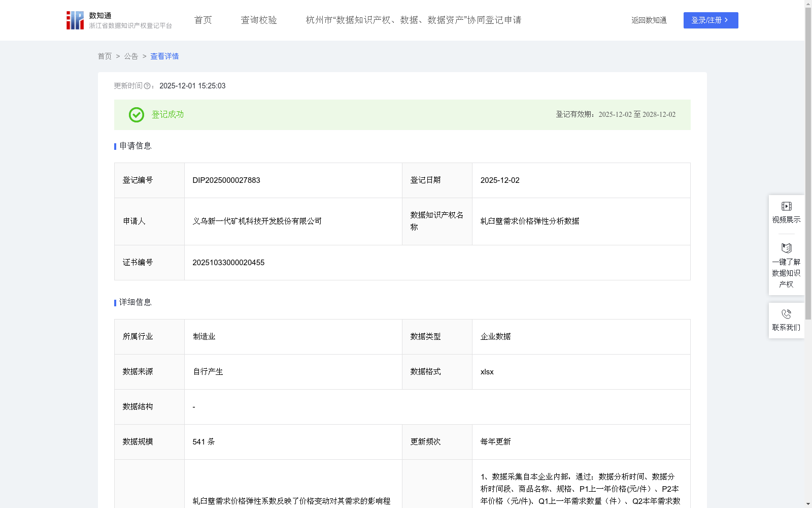The height and width of the screenshot is (508, 812).
Task: Click the 证书编号 label cell
Action: point(149,263)
